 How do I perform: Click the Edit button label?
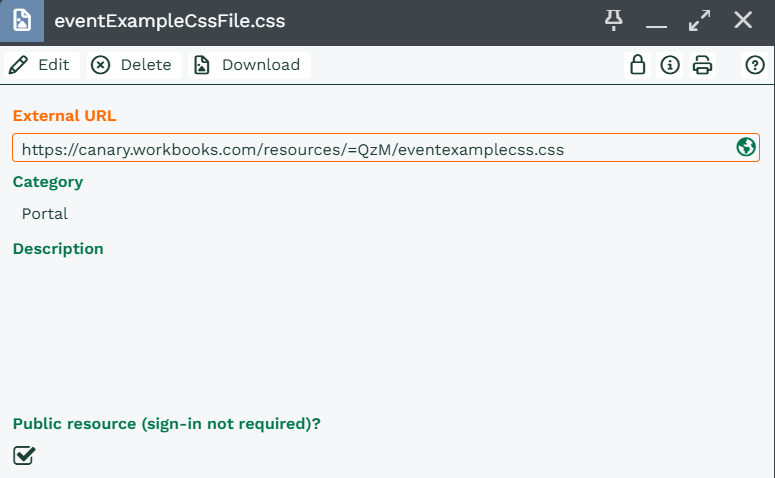[53, 65]
